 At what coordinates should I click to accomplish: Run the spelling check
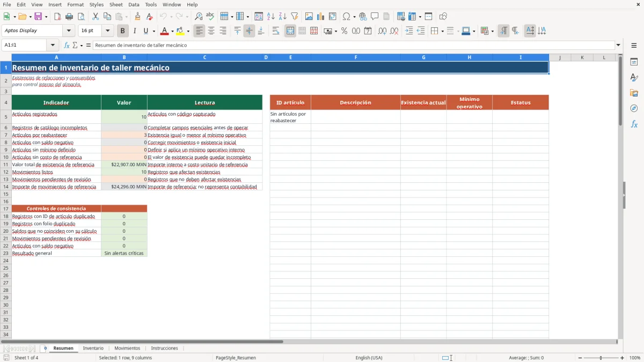[x=210, y=17]
